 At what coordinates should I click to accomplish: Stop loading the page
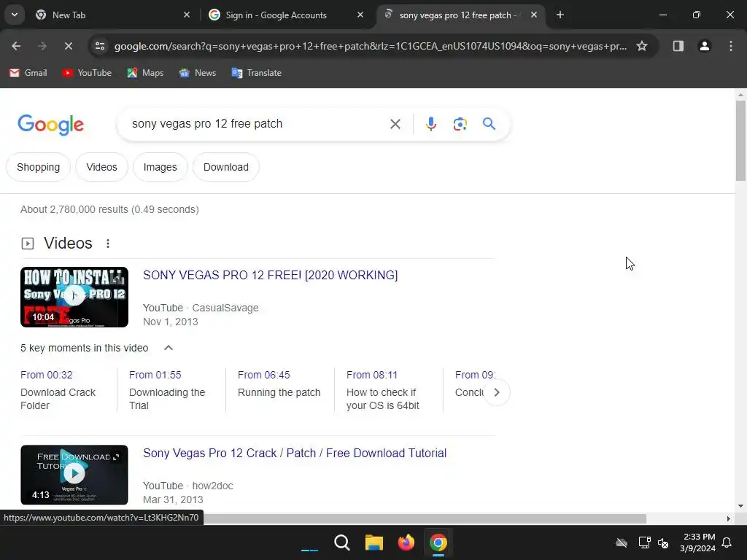click(x=68, y=46)
